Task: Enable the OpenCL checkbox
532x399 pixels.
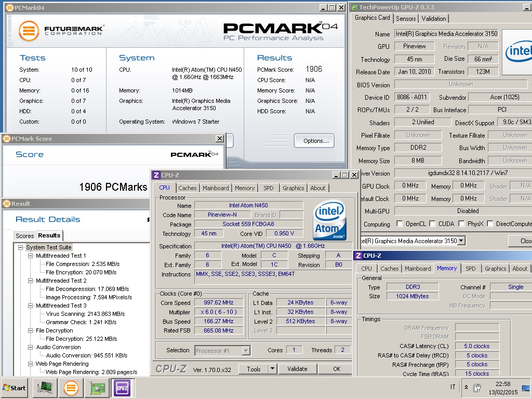Action: [x=400, y=223]
